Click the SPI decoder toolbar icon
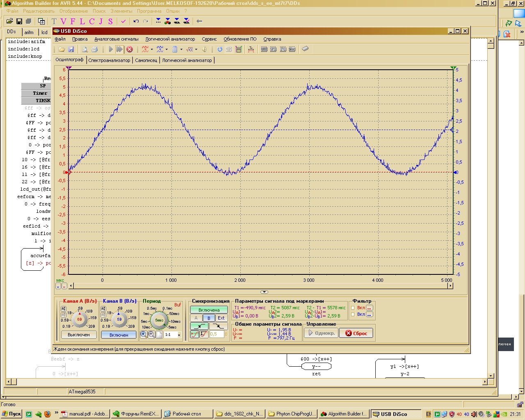The width and height of the screenshot is (525, 420). pos(273,49)
